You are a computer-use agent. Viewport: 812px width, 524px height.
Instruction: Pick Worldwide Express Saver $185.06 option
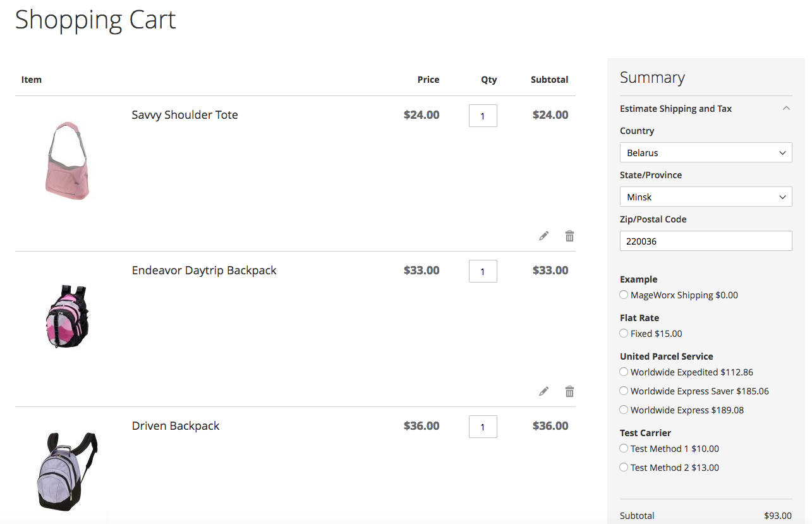(x=624, y=391)
